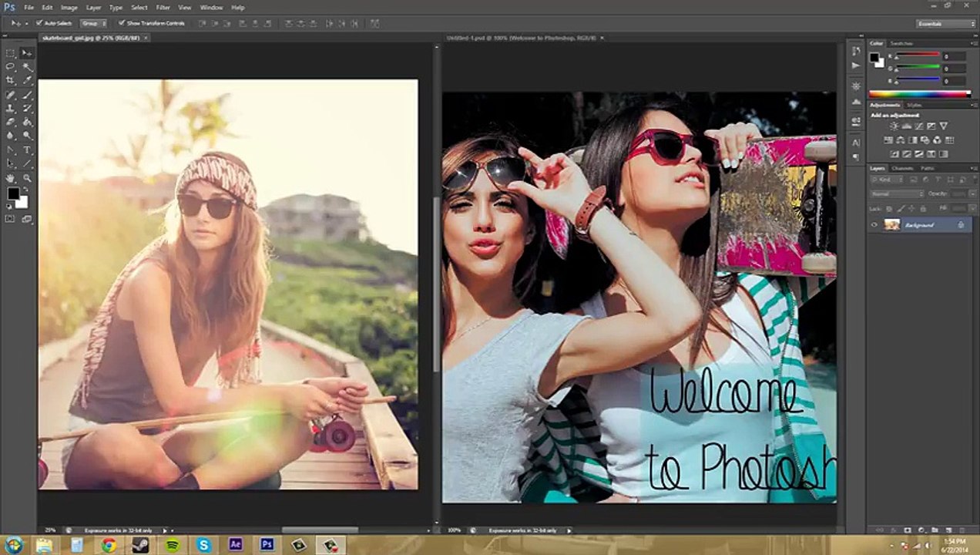Add Vibrance adjustment
The height and width of the screenshot is (555, 980).
944,126
